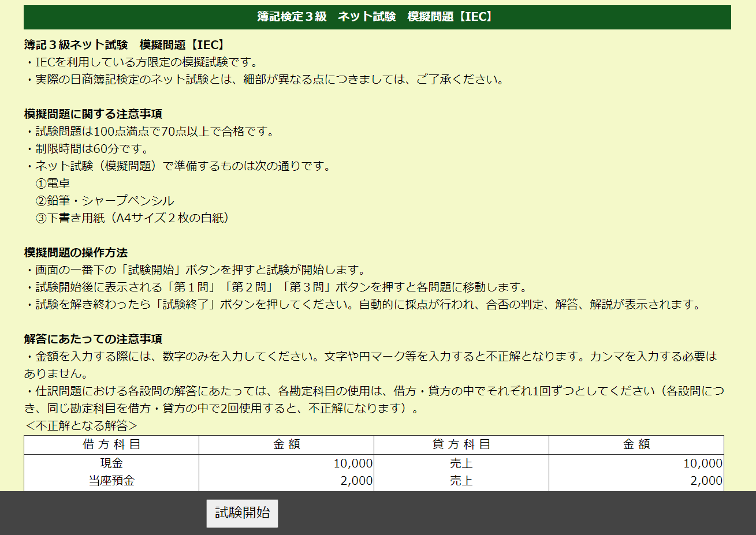Click the 試験開始 button to start exam

tap(242, 513)
